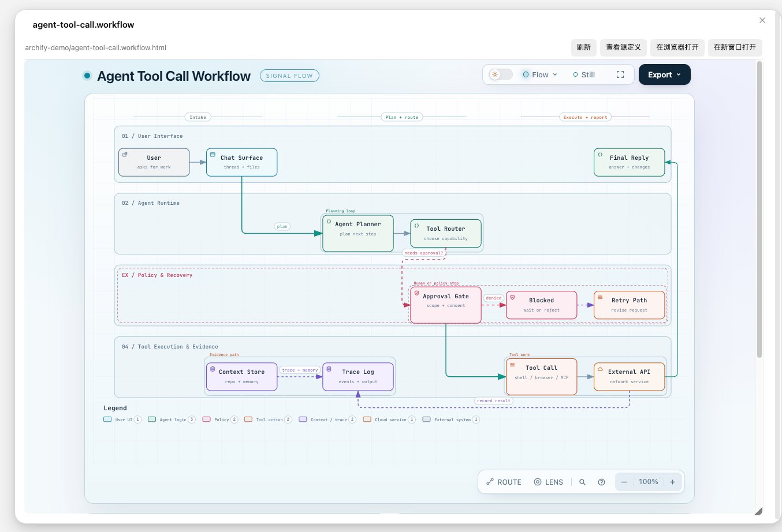The image size is (782, 532).
Task: Click the needs approval? edge label
Action: (x=424, y=253)
